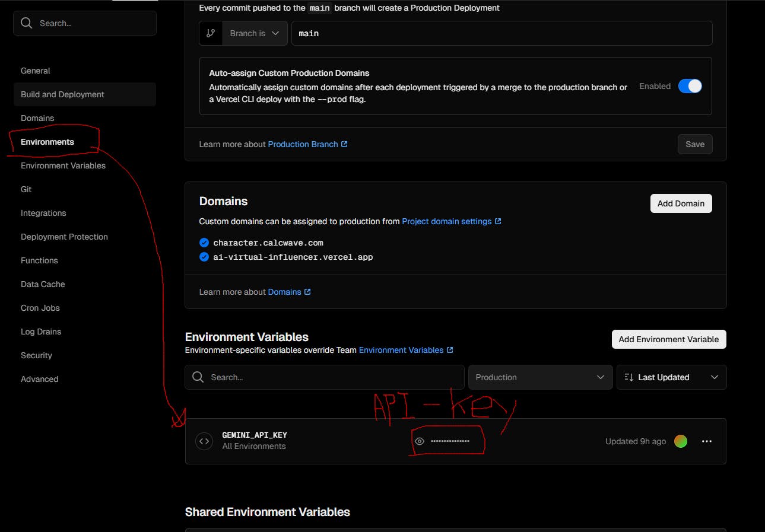
Task: Click the ai-virtual-influencer.vercel.app domain text
Action: [x=293, y=257]
